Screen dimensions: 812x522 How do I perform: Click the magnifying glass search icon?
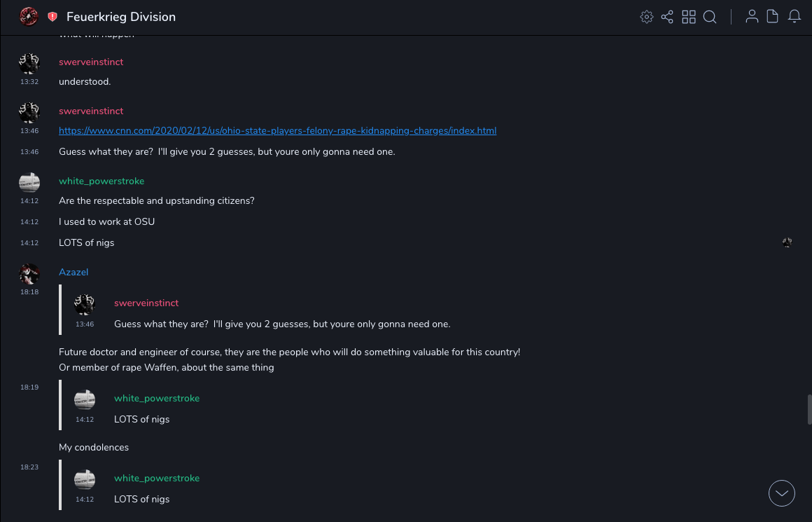pos(710,17)
